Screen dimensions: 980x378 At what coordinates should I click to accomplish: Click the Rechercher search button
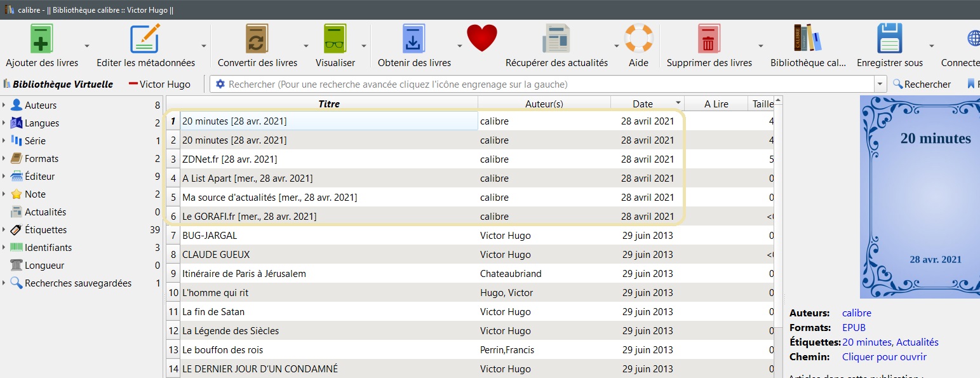922,84
